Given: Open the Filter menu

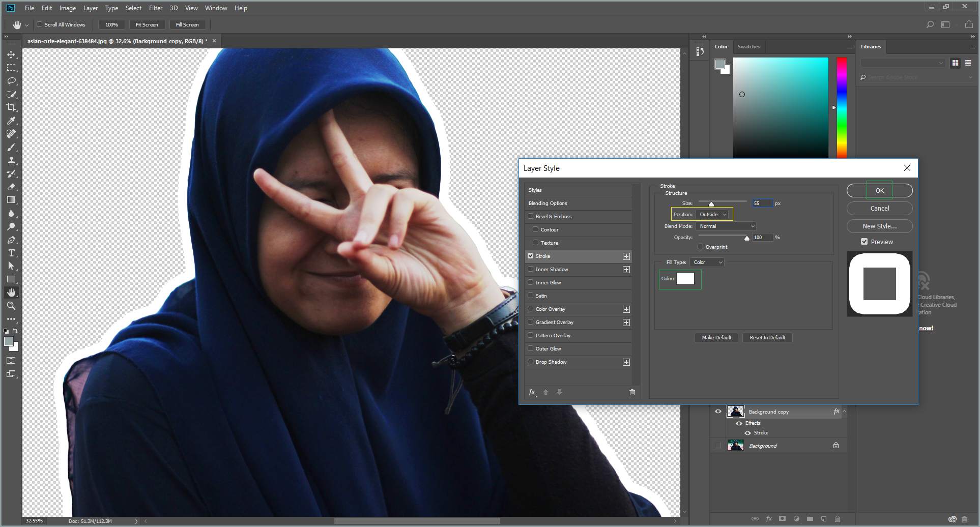Looking at the screenshot, I should [156, 8].
